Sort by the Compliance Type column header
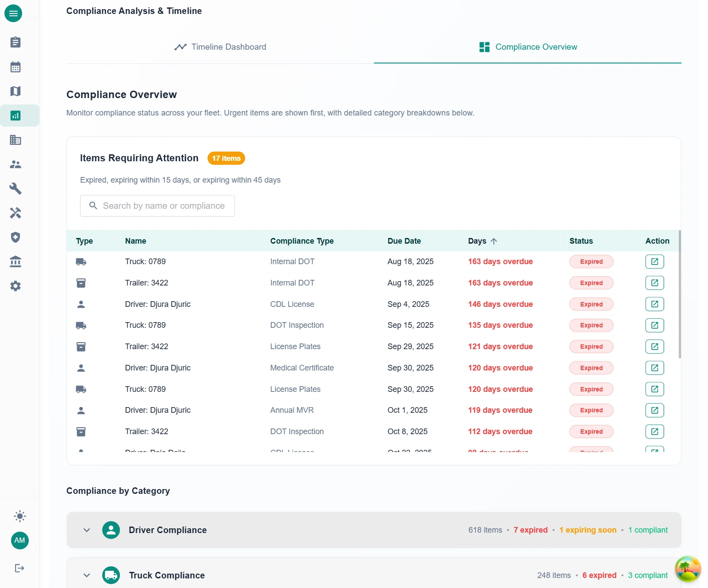Screen dimensions: 708x588 click(x=302, y=241)
